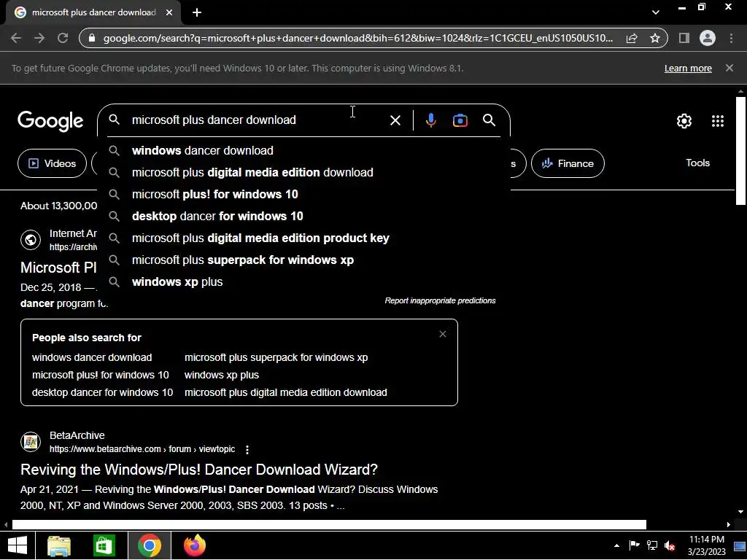The height and width of the screenshot is (560, 747).
Task: Filter results by Videos
Action: pyautogui.click(x=52, y=163)
